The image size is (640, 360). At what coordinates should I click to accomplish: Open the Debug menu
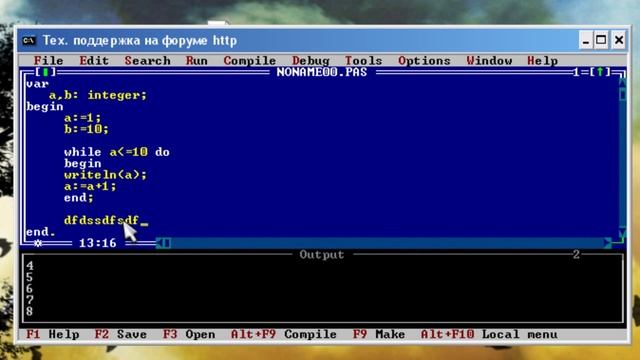click(x=311, y=61)
